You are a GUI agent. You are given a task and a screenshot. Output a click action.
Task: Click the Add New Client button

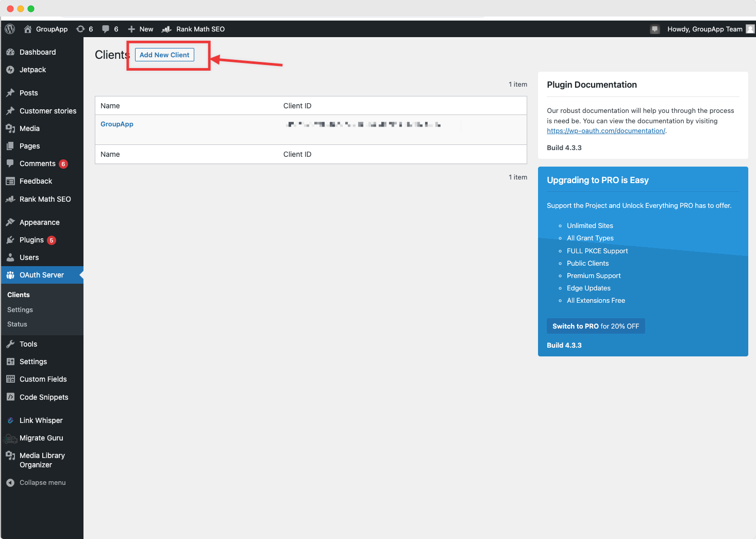[164, 55]
